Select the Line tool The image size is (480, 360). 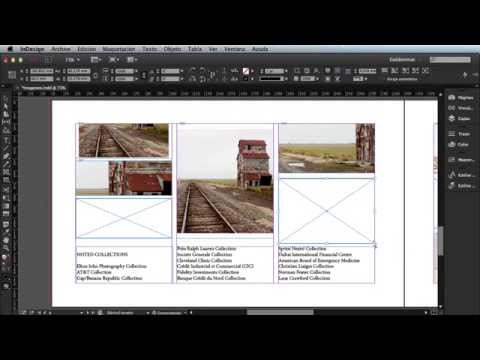pyautogui.click(x=6, y=148)
